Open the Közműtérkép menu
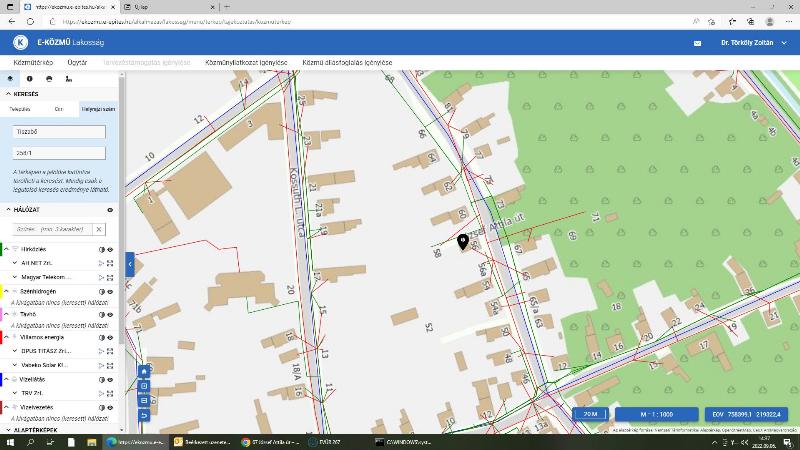Image resolution: width=800 pixels, height=450 pixels. click(x=33, y=63)
